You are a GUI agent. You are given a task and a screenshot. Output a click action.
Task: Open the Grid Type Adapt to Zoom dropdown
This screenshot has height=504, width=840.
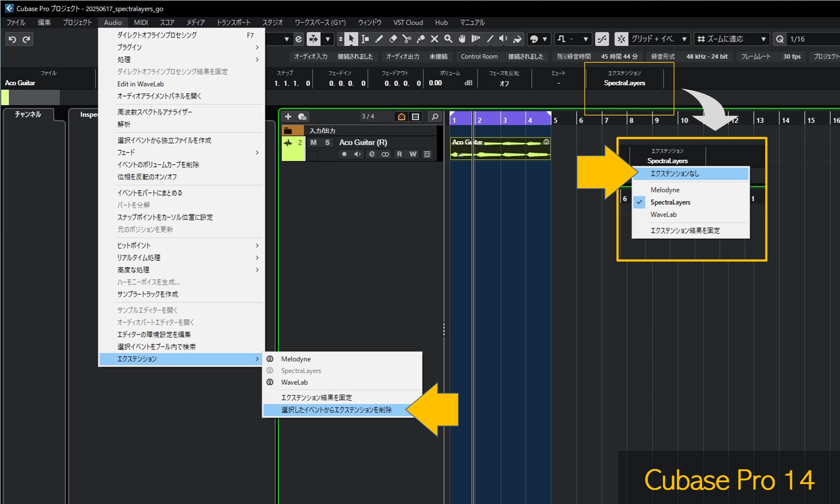coord(731,39)
